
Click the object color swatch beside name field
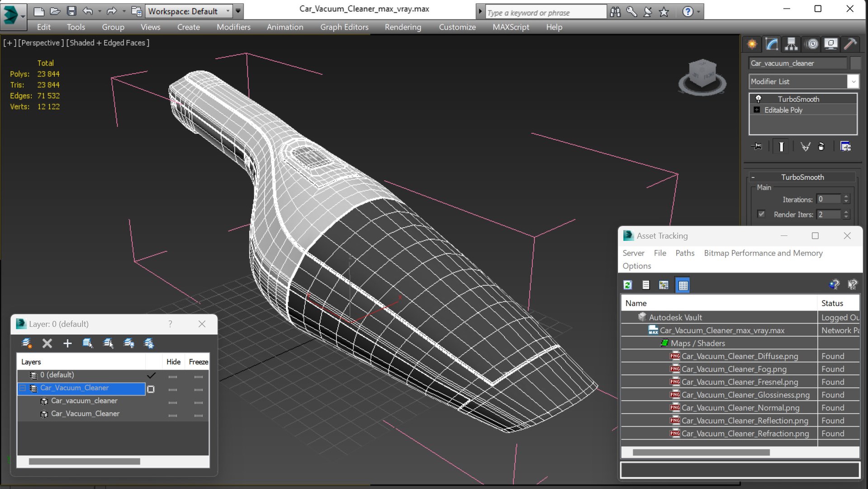click(x=855, y=63)
